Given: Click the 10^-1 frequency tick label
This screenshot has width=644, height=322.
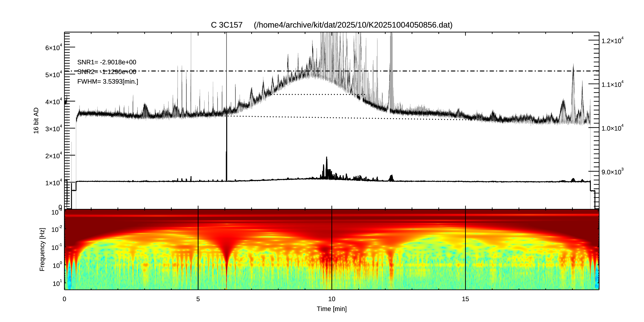Looking at the screenshot, I should coord(56,247).
